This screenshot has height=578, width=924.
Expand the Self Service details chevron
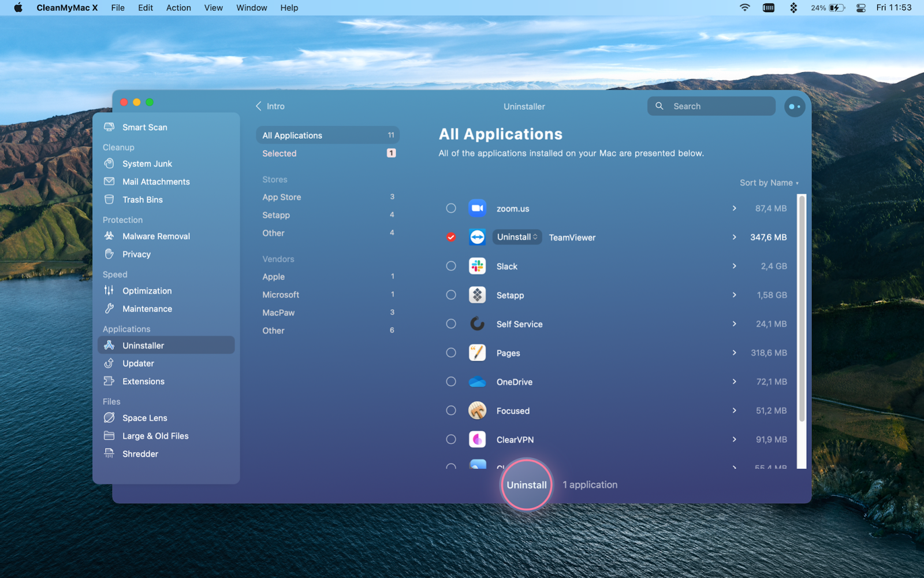[x=734, y=324]
